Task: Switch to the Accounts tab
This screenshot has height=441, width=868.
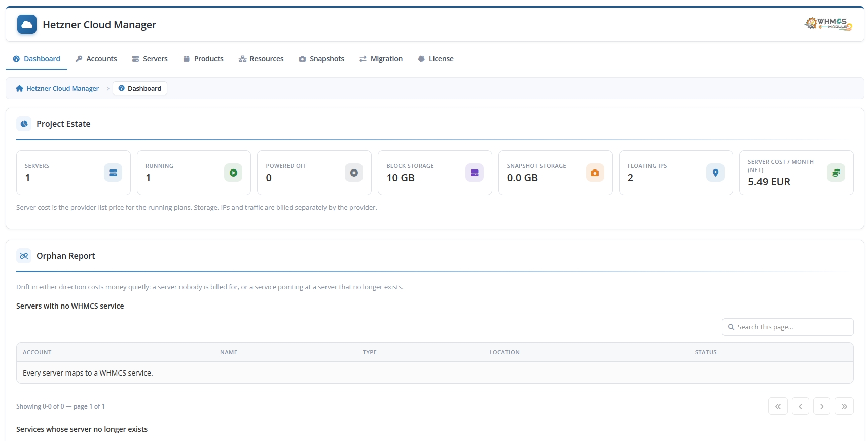Action: click(x=96, y=59)
